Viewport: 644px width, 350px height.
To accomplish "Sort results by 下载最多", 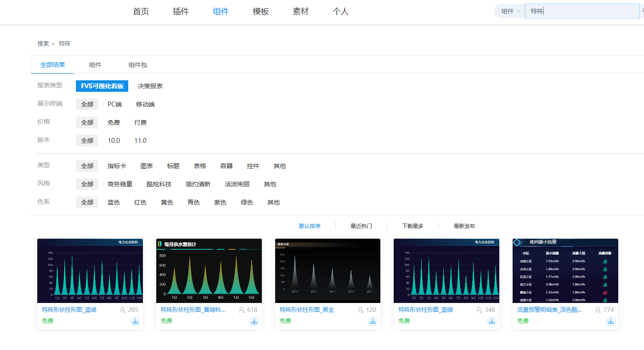I will pos(412,226).
